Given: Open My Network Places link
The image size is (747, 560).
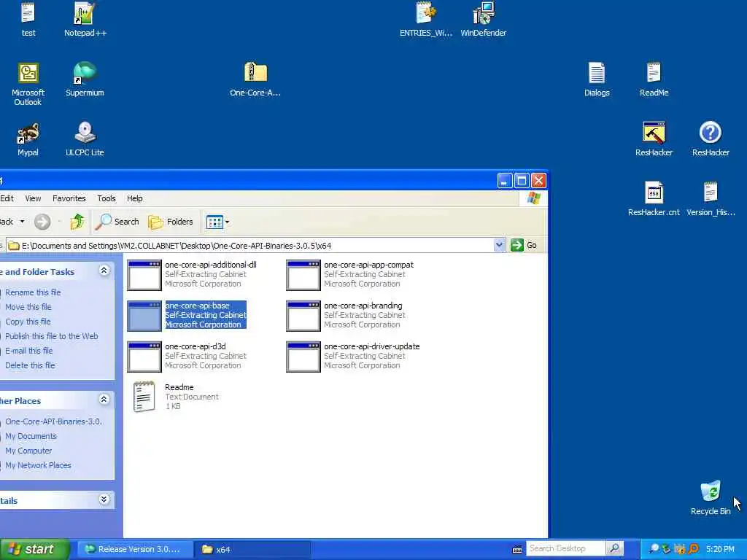Looking at the screenshot, I should tap(38, 465).
